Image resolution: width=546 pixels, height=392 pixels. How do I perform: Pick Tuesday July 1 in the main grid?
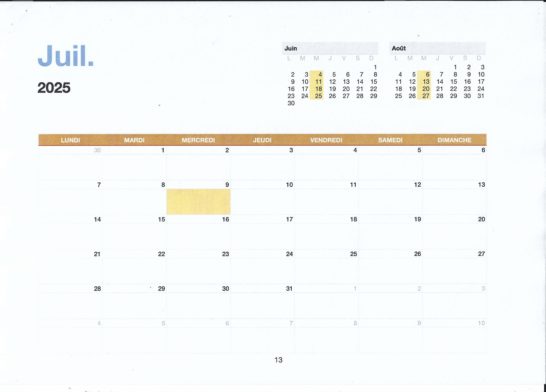pyautogui.click(x=163, y=150)
